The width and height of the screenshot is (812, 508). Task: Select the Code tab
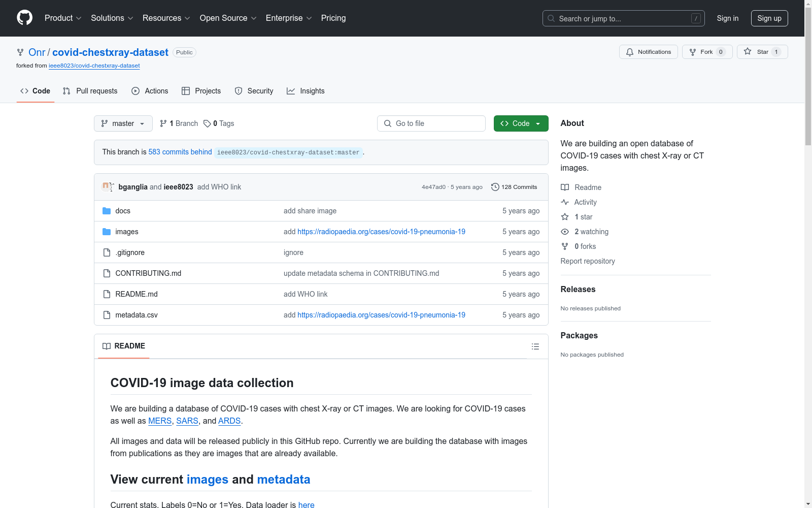[x=36, y=91]
